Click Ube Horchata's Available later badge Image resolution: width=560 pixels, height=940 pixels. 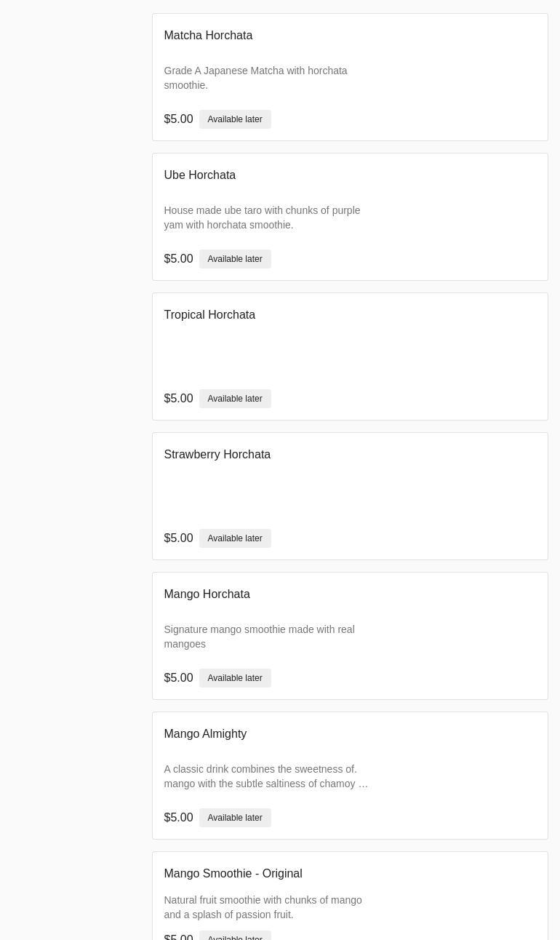[x=234, y=259]
